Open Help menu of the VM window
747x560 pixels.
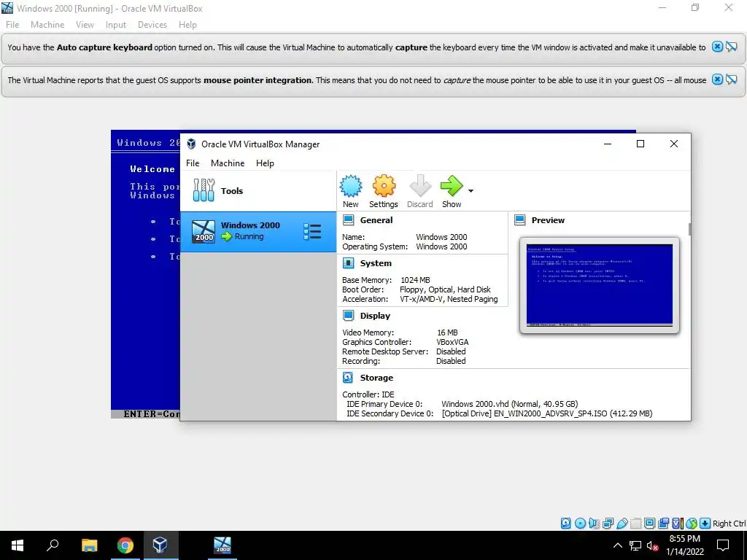coord(187,25)
